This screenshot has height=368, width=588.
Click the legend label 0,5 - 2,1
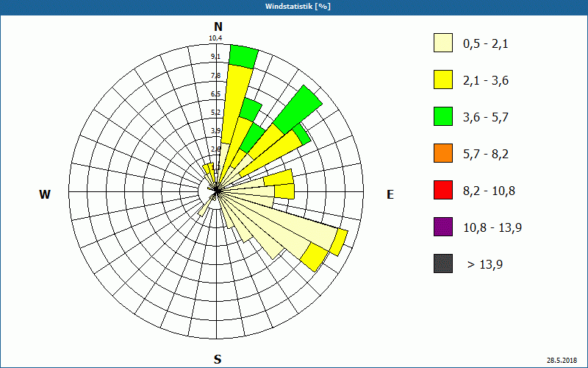486,44
